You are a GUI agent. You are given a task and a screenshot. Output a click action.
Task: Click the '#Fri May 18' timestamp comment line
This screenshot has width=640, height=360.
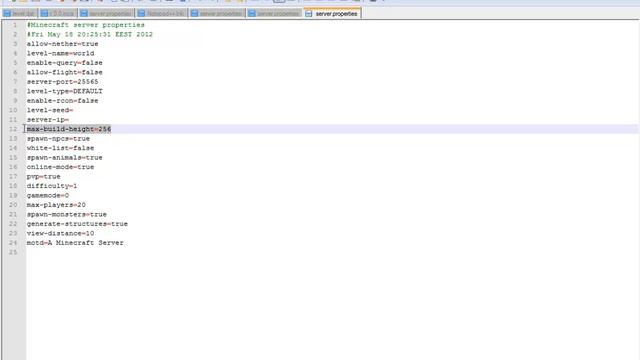(x=90, y=34)
